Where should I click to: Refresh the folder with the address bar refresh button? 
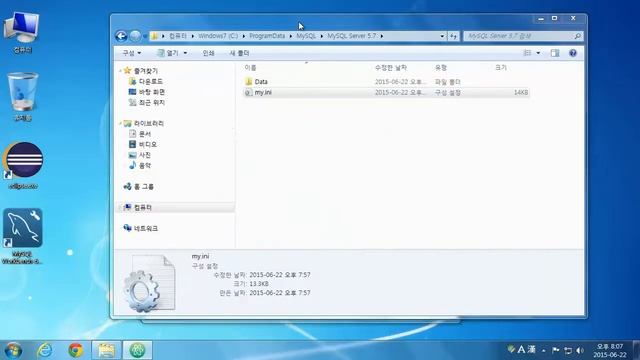click(x=453, y=36)
